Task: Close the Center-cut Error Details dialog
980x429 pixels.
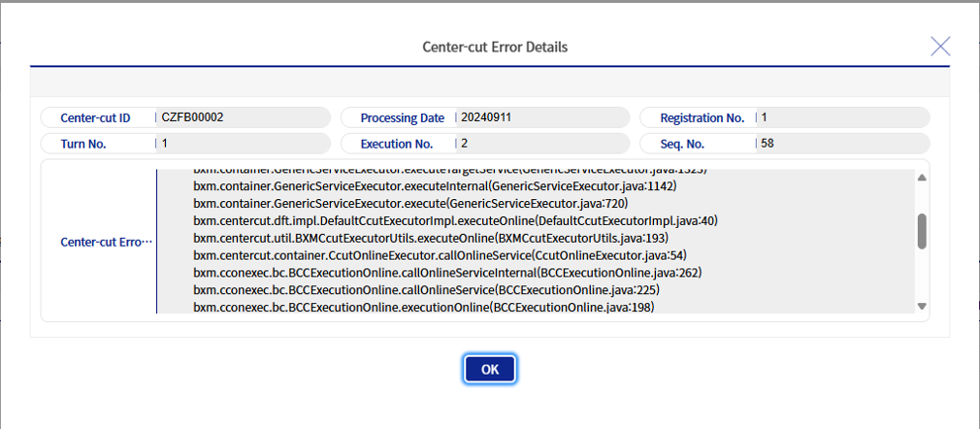Action: click(x=939, y=46)
